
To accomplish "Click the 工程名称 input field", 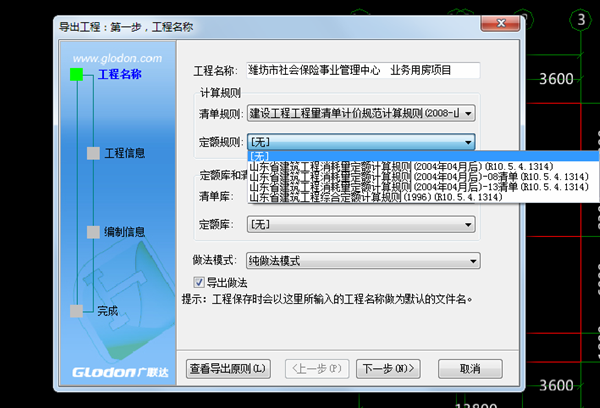I will pyautogui.click(x=363, y=70).
